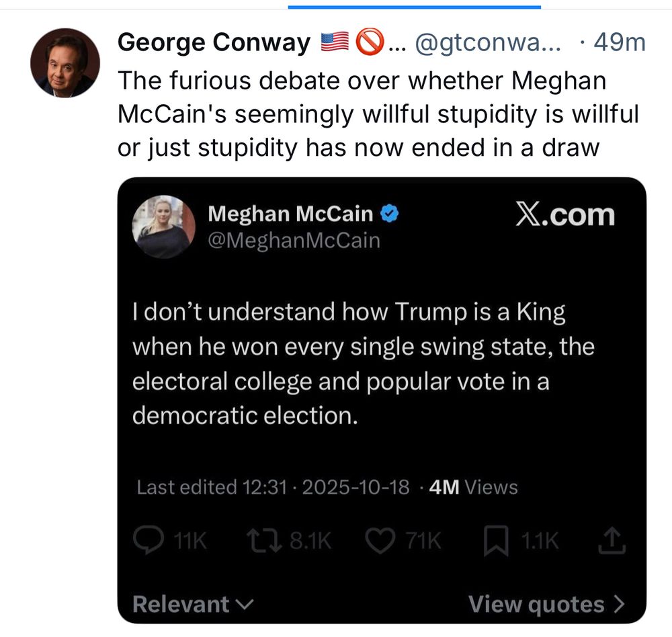Click the prohibited sign emoji in the name
Image resolution: width=672 pixels, height=637 pixels.
tap(368, 43)
